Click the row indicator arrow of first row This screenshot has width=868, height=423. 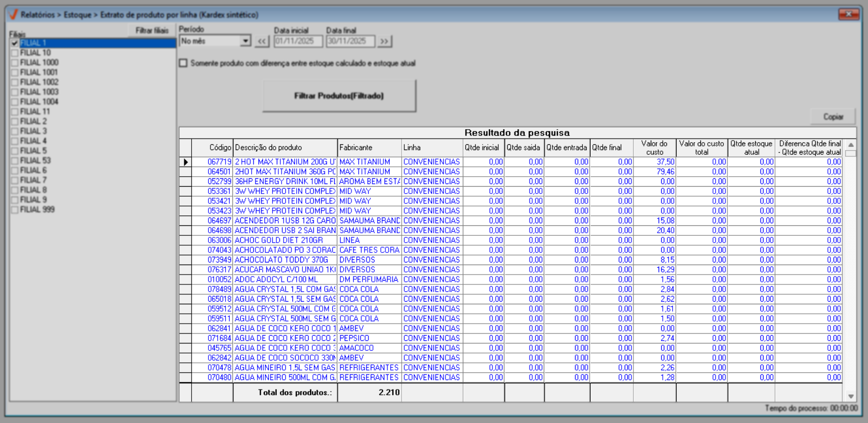tap(185, 162)
